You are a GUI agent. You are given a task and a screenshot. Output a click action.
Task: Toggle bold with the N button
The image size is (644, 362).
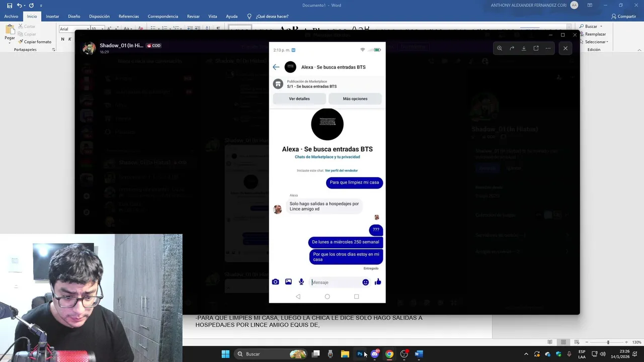pyautogui.click(x=62, y=39)
